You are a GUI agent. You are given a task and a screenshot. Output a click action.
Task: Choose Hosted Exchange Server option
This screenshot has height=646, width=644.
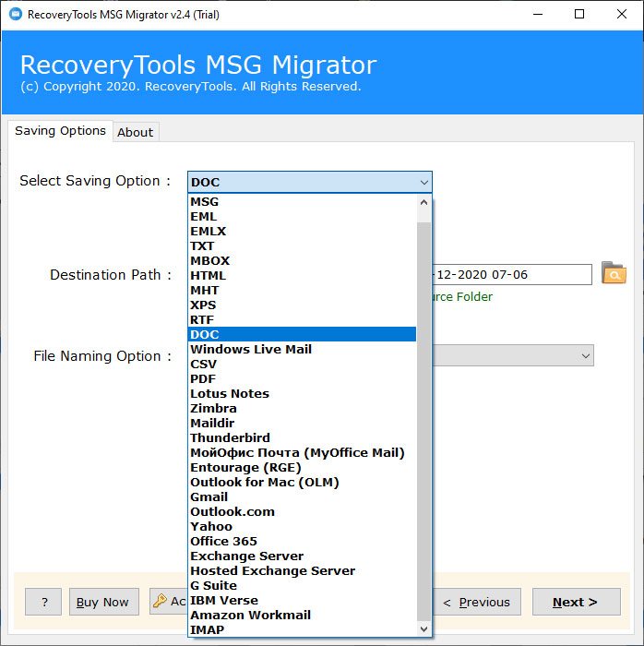coord(302,571)
